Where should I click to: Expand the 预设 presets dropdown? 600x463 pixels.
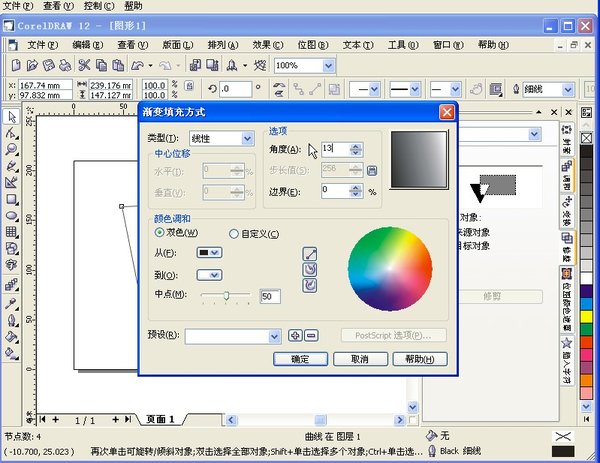(277, 335)
